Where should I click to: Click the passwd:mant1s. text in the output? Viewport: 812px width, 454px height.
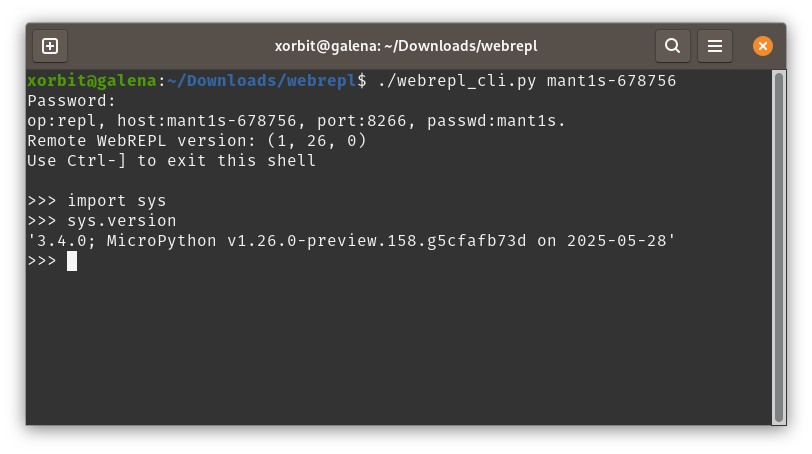tap(496, 121)
